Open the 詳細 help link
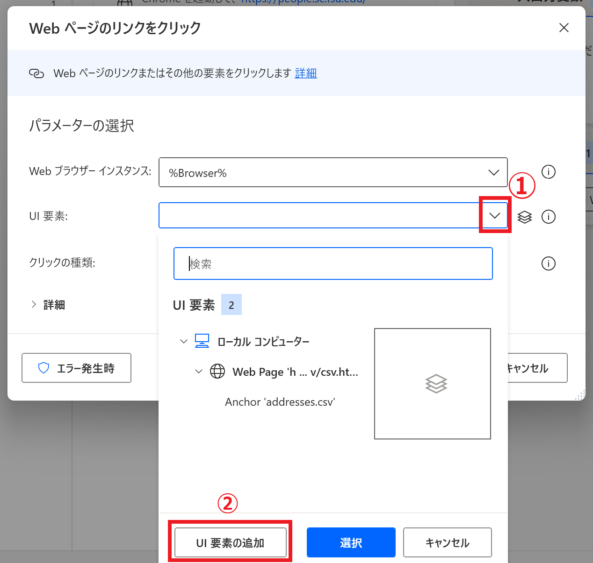Viewport: 593px width, 563px height. pos(306,73)
